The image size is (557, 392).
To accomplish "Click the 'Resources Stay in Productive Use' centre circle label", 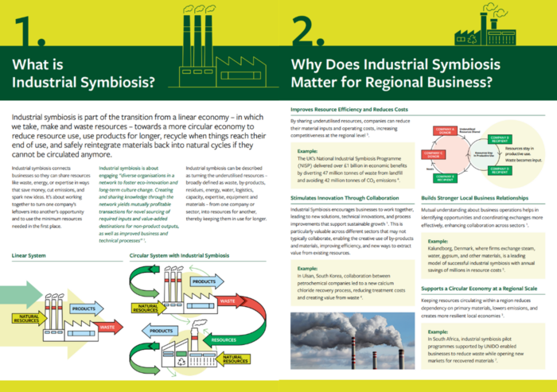I will pyautogui.click(x=484, y=153).
